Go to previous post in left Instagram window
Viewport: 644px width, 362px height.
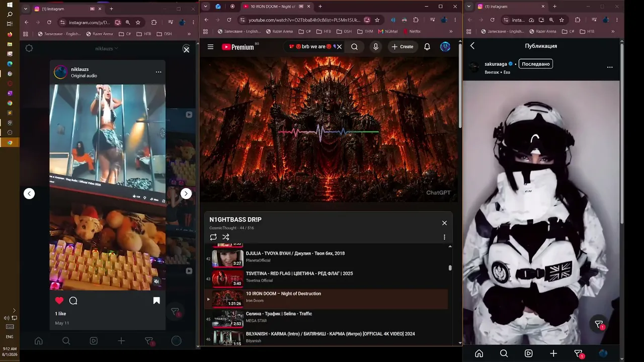click(29, 194)
